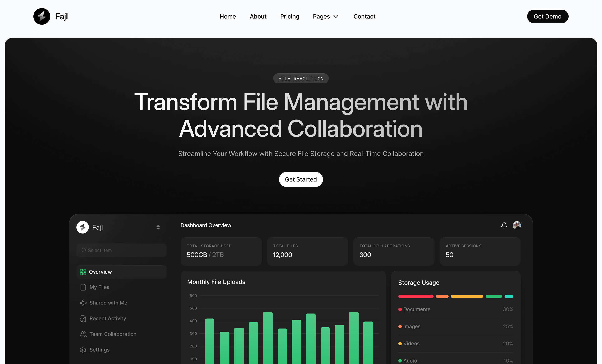Click the Active Sessions 50 value
Screen dimensions: 602x364
tap(449, 255)
